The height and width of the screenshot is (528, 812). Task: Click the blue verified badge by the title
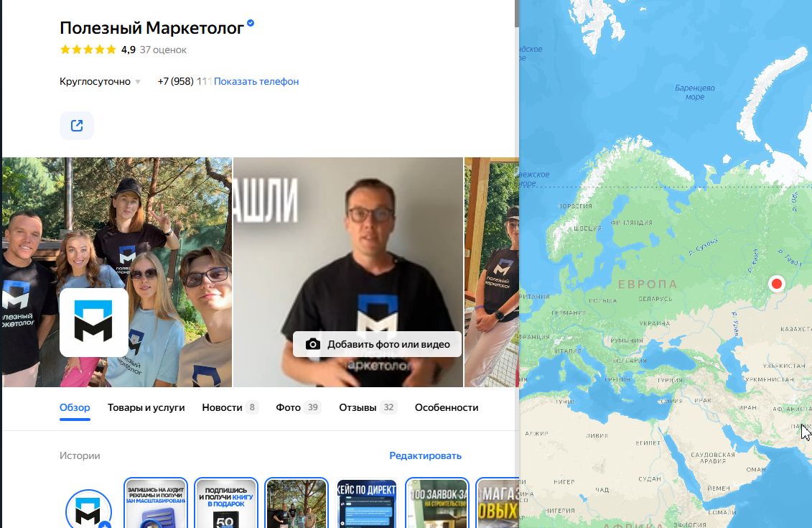coord(251,24)
